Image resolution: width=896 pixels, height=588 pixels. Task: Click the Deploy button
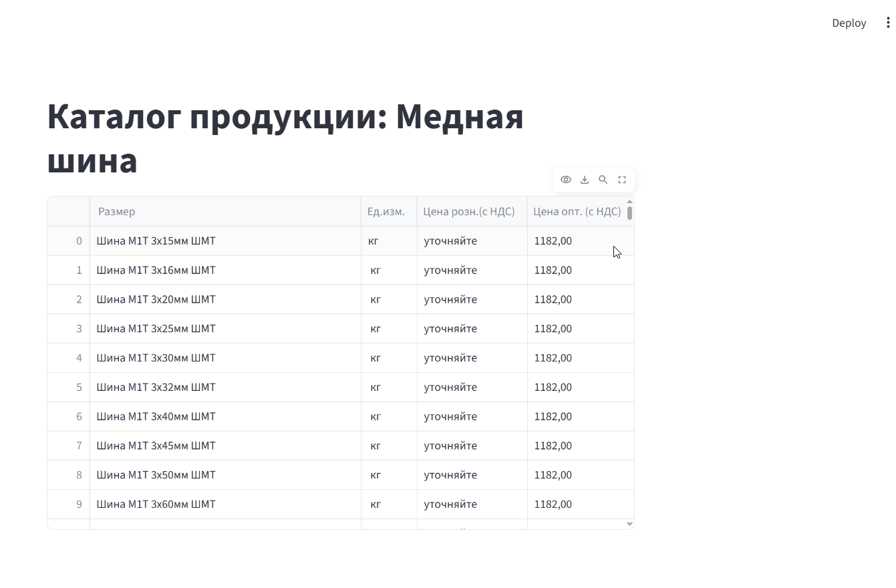(x=849, y=23)
